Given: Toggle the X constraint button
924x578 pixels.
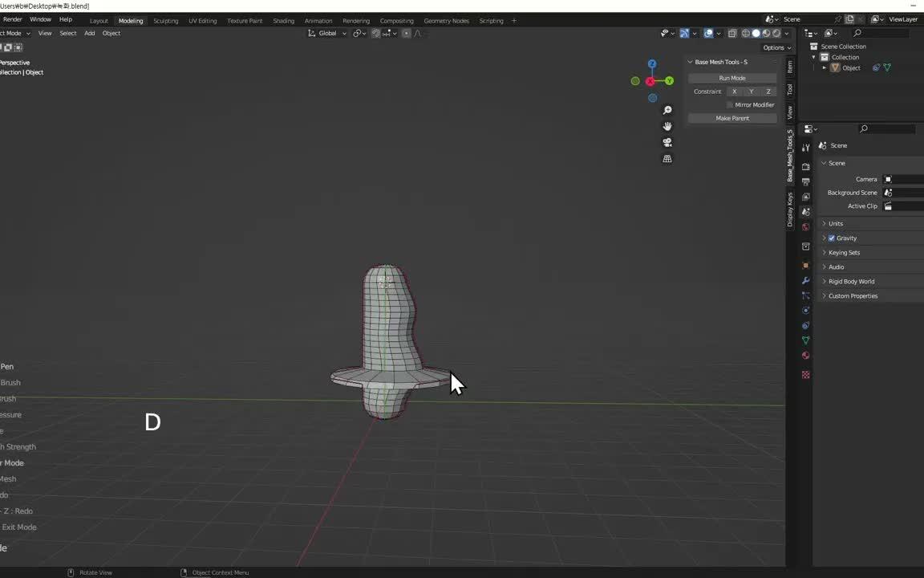Looking at the screenshot, I should tap(734, 91).
